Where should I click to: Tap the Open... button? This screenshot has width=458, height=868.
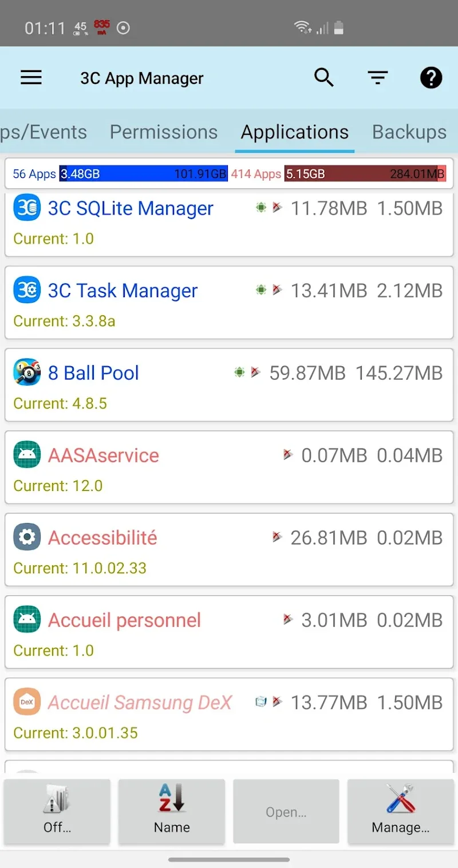coord(286,811)
